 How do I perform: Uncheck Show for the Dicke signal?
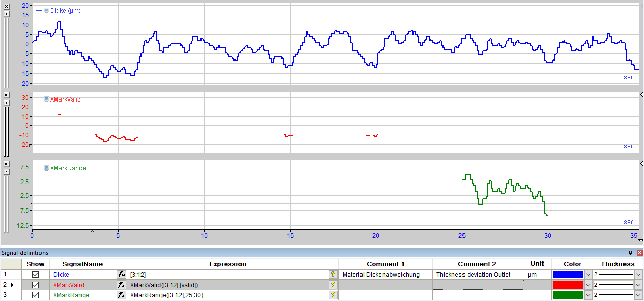pos(36,275)
